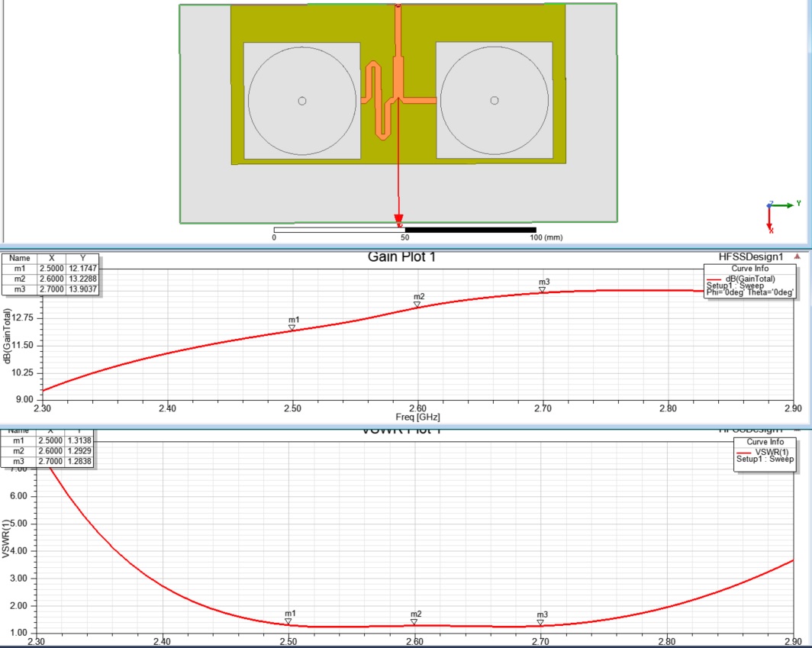Image resolution: width=812 pixels, height=648 pixels.
Task: Select the m3 row in VSWR marker table
Action: pos(47,462)
